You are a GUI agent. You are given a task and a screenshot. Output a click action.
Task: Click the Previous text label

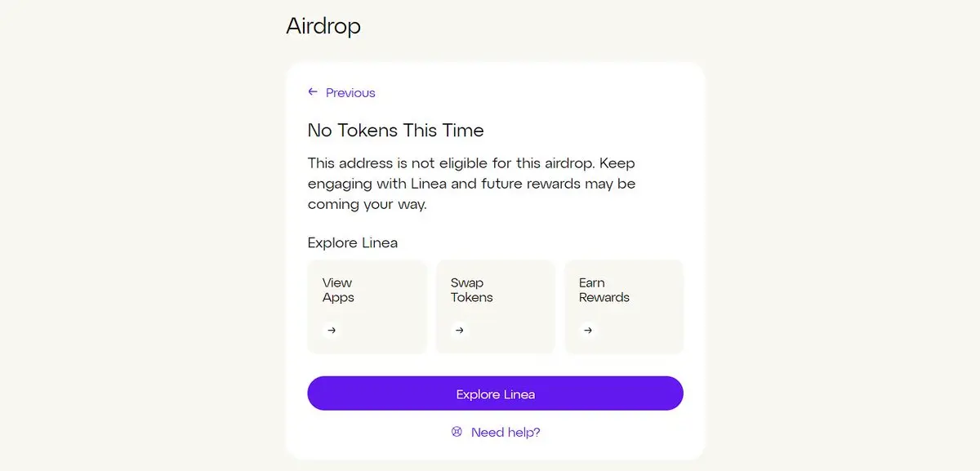coord(350,93)
